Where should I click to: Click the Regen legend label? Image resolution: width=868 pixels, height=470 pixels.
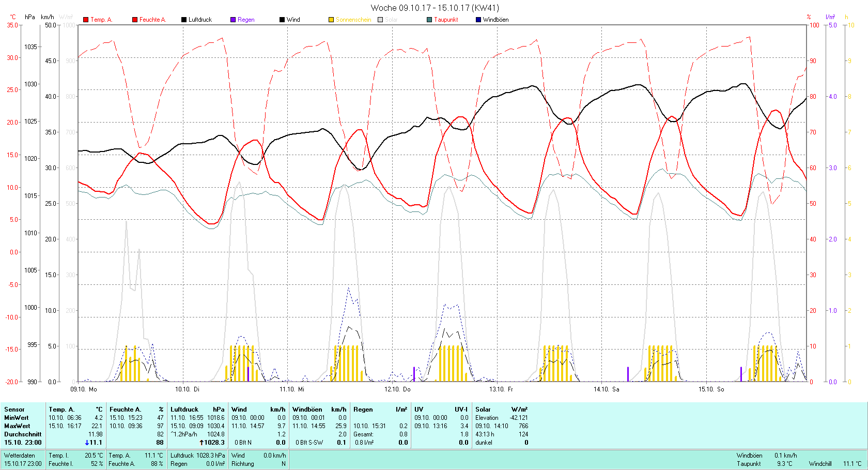click(246, 20)
